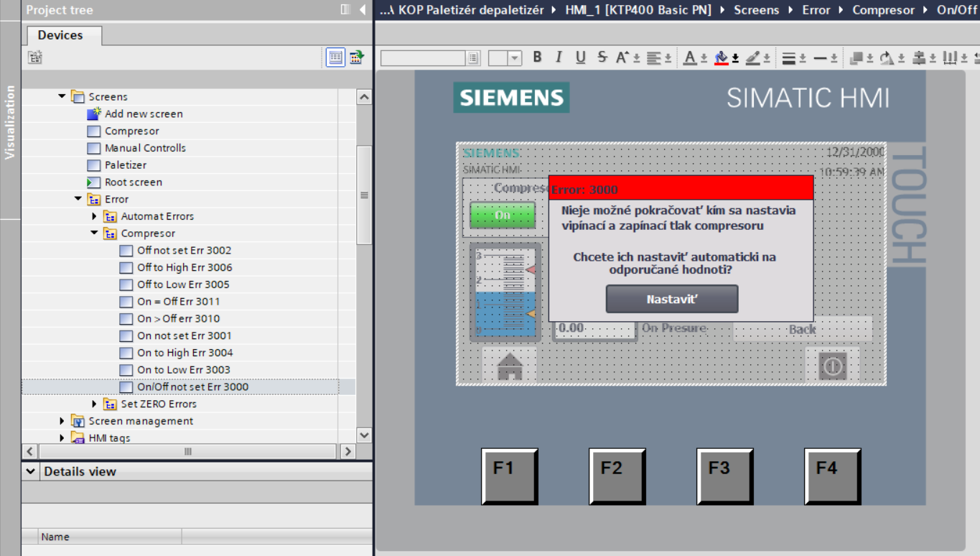Select On to Low Err 3003
Screen dimensions: 980x556
coord(184,370)
